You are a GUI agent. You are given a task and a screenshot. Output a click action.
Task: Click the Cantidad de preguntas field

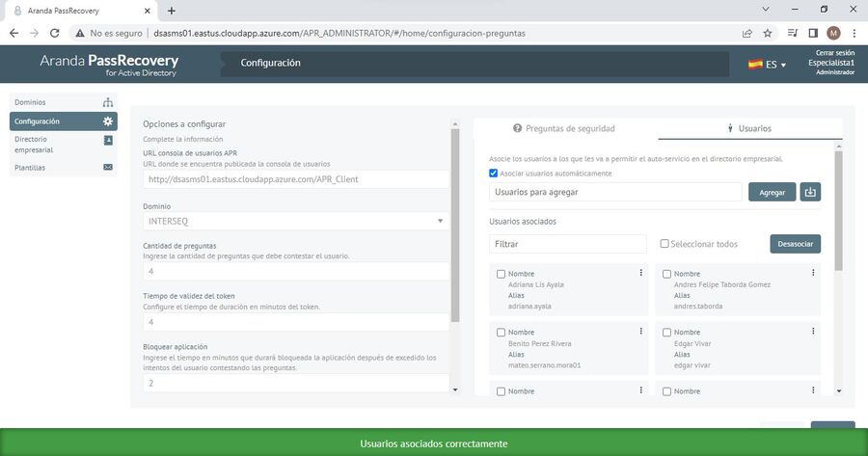click(x=296, y=271)
